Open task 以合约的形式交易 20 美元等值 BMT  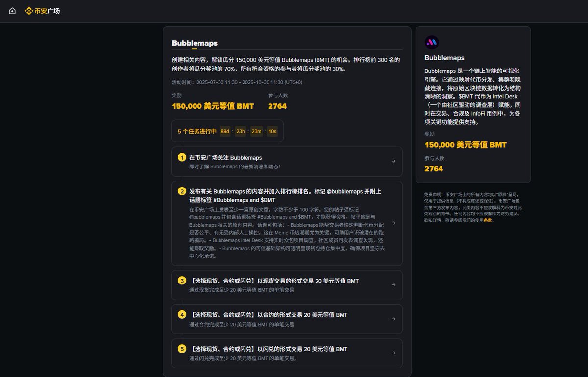coord(287,319)
